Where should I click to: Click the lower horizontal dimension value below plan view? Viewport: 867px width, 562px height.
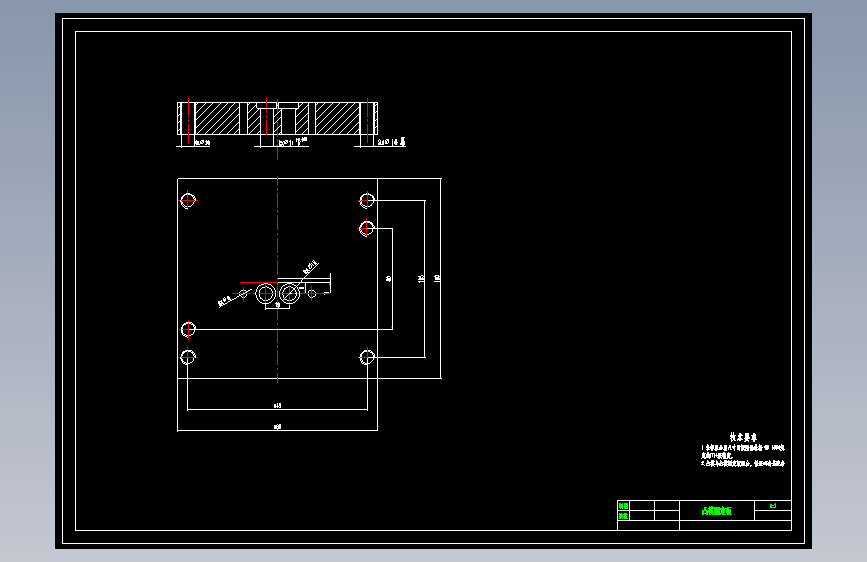tap(278, 426)
